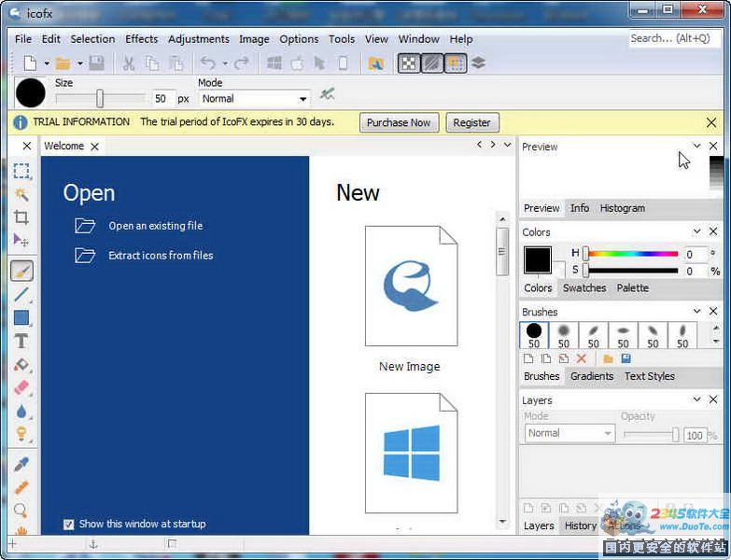Open the Layers blend Mode dropdown

coord(569,433)
